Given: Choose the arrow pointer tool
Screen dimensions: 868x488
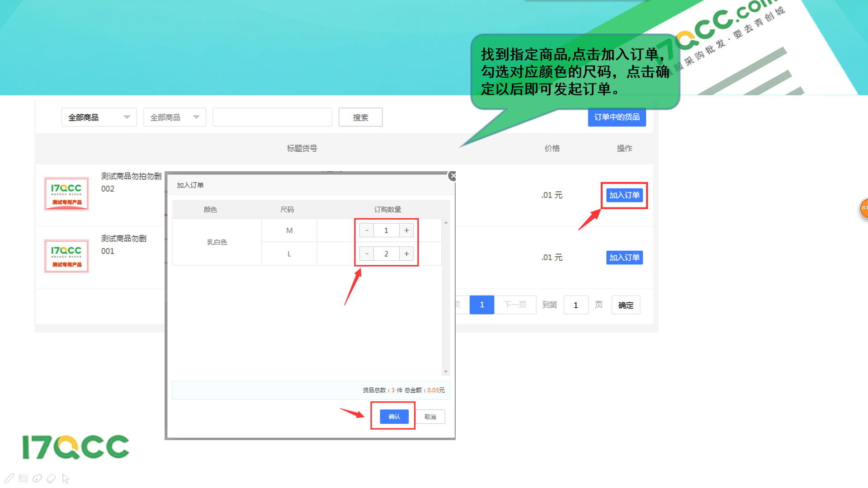Looking at the screenshot, I should (66, 478).
